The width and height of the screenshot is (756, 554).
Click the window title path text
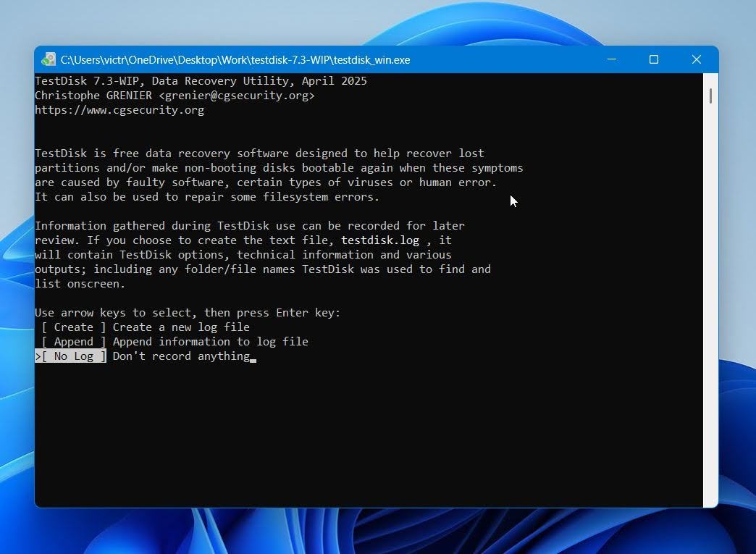point(235,60)
